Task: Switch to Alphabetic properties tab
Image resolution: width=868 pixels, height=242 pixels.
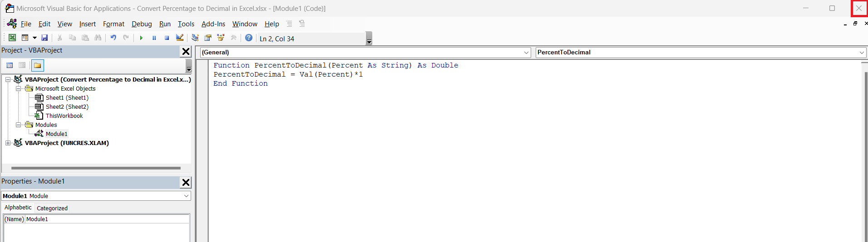Action: 18,208
